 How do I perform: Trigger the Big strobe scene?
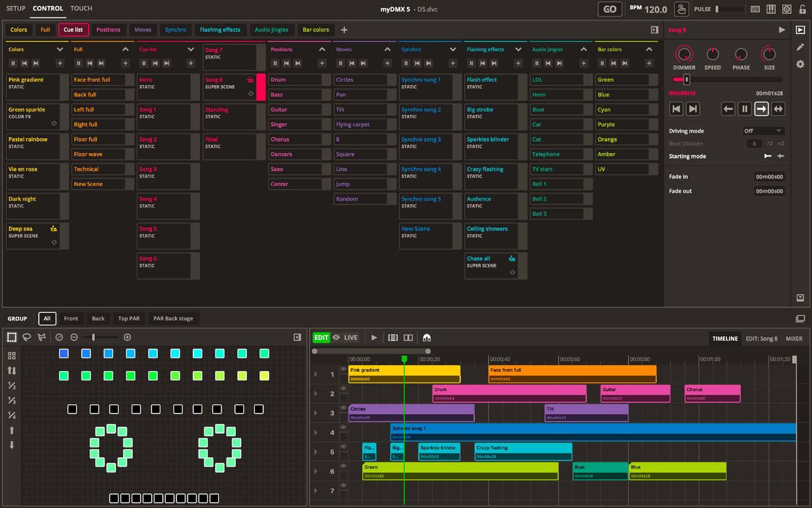(x=496, y=117)
